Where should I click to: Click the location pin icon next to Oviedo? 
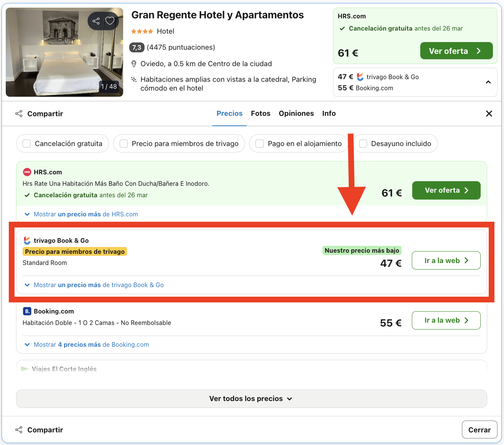click(134, 64)
